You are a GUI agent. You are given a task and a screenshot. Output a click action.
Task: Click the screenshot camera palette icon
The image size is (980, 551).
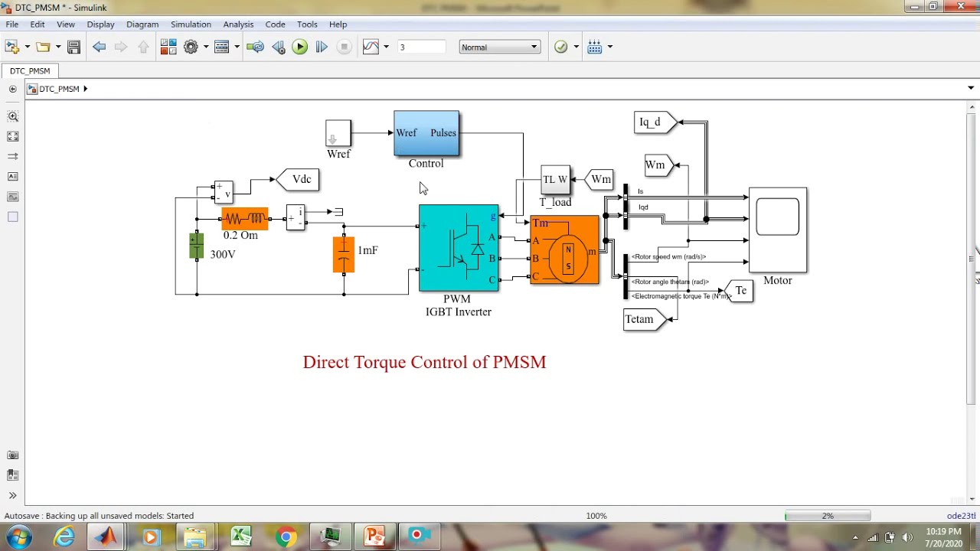pos(13,455)
